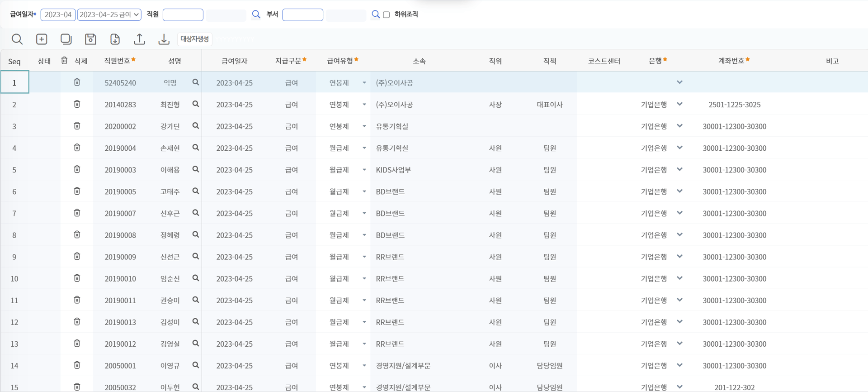Click the 부서 search magnifier icon

[x=375, y=14]
